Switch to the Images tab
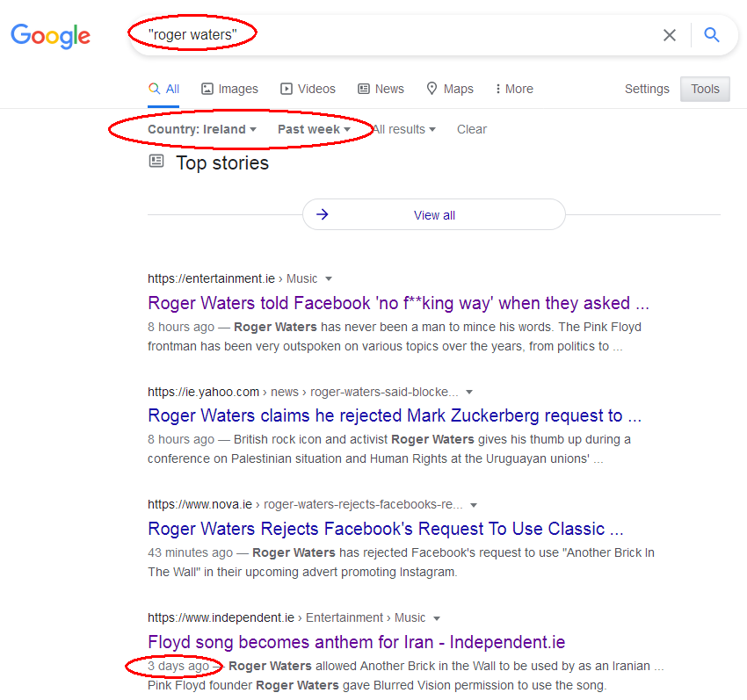The image size is (747, 700). pyautogui.click(x=229, y=89)
